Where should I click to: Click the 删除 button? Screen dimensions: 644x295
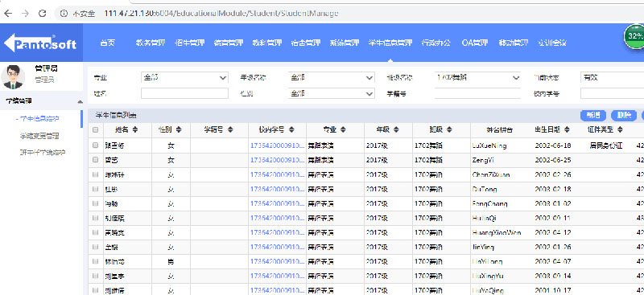point(624,116)
